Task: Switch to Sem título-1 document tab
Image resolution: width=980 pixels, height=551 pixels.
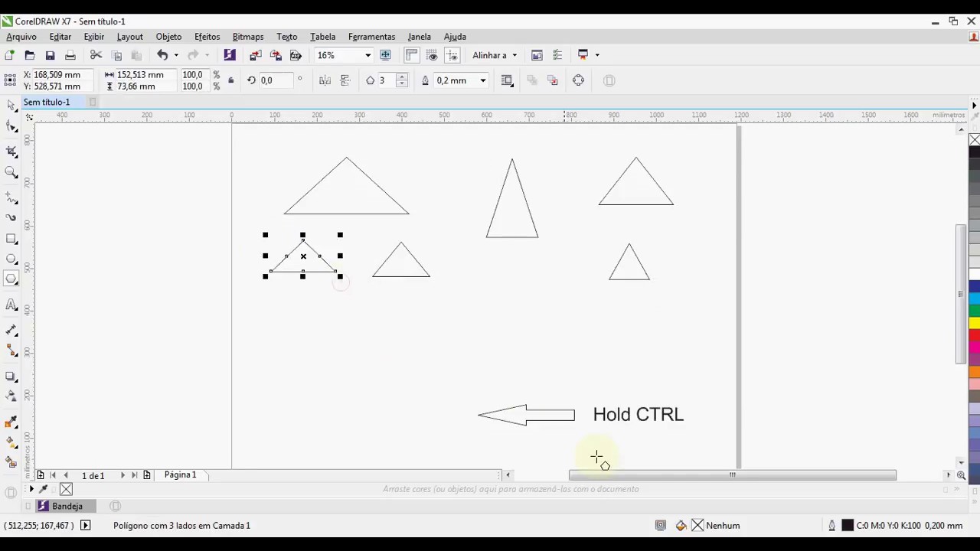Action: tap(47, 102)
